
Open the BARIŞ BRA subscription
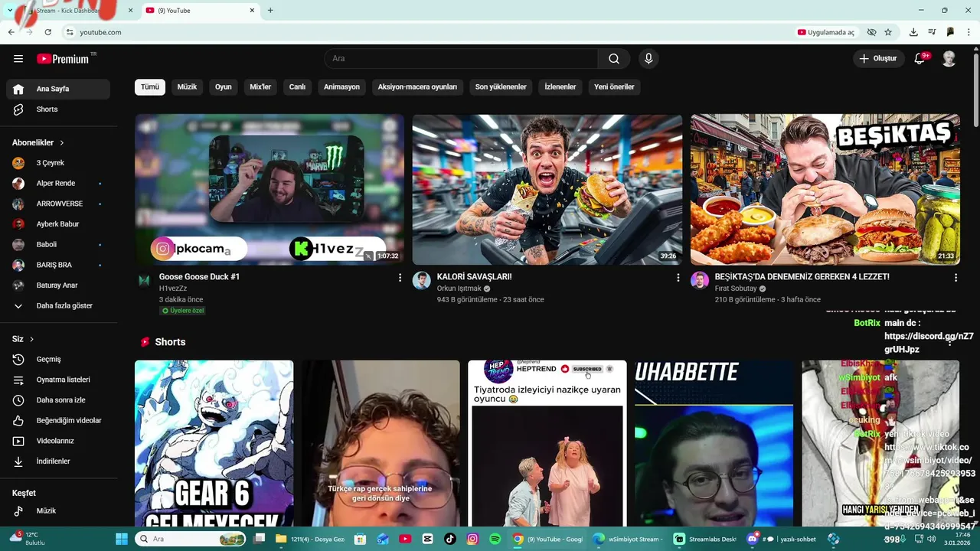tap(58, 265)
